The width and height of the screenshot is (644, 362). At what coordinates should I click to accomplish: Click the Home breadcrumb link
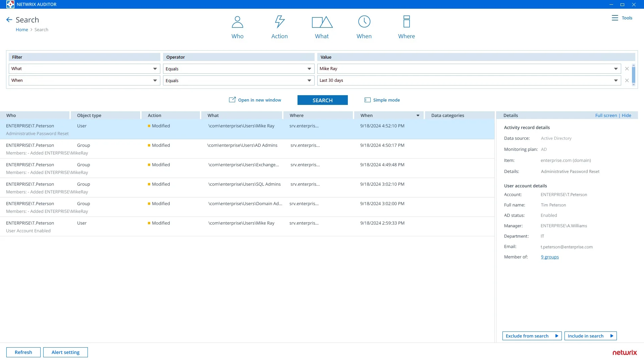tap(22, 29)
